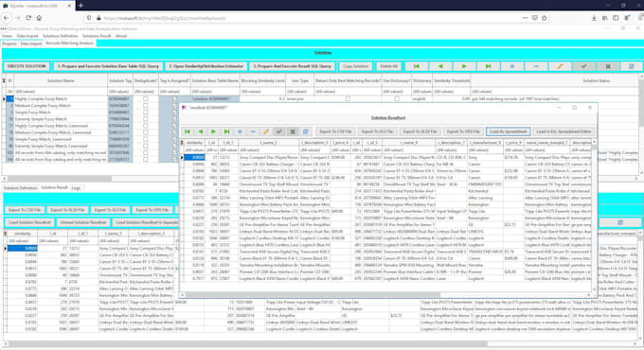This screenshot has width=644, height=350.
Task: Go to next record in resultset window
Action: [214, 131]
